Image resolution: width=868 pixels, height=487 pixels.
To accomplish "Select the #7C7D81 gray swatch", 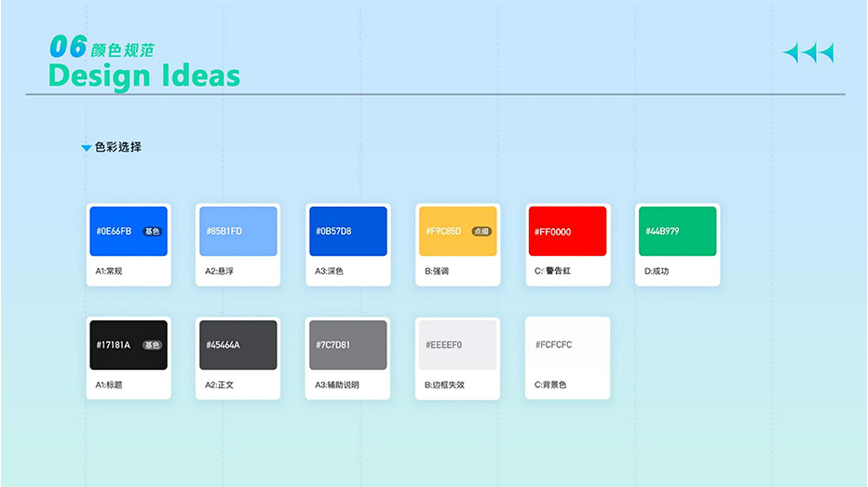I will click(347, 345).
